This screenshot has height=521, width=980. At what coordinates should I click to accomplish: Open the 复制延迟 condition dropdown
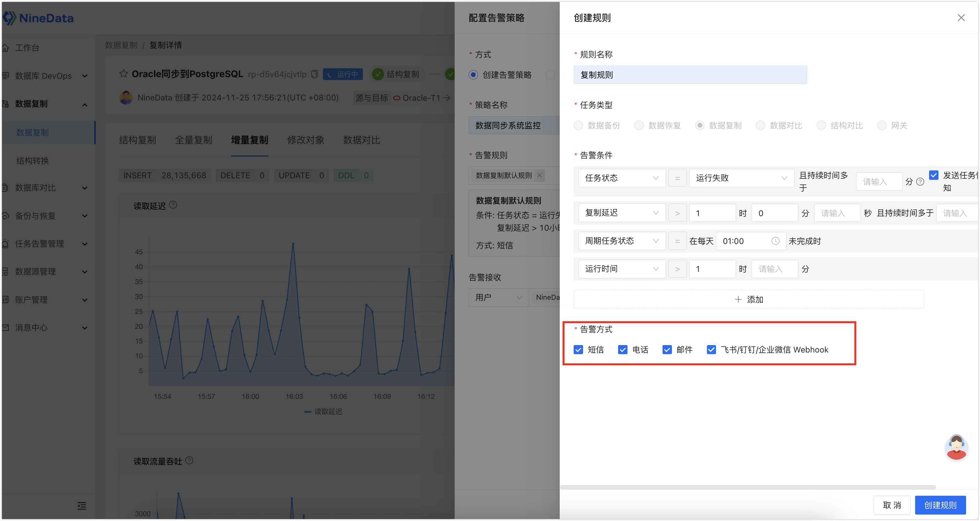(622, 213)
